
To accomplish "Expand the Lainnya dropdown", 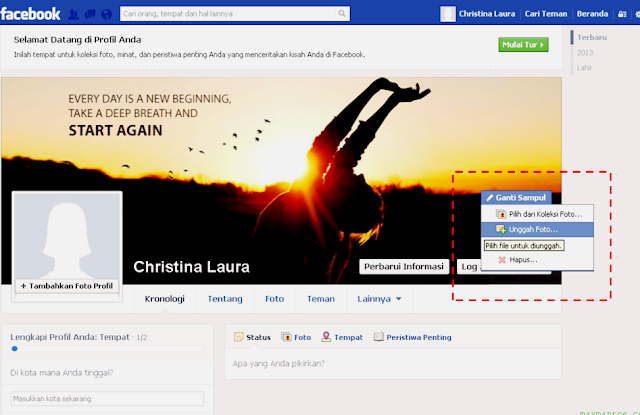I will tap(379, 299).
